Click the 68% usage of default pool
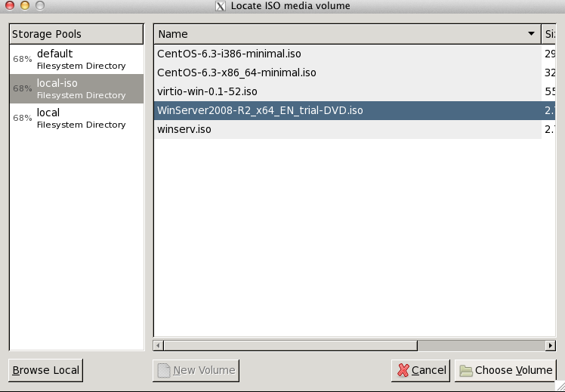 tap(23, 59)
